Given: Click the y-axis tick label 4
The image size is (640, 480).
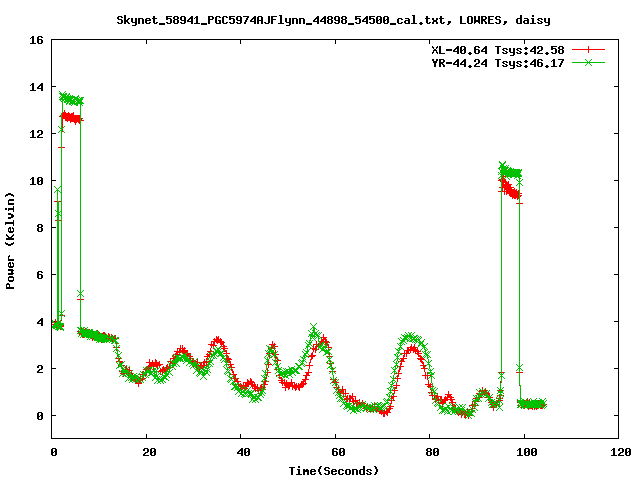Looking at the screenshot, I should [40, 322].
